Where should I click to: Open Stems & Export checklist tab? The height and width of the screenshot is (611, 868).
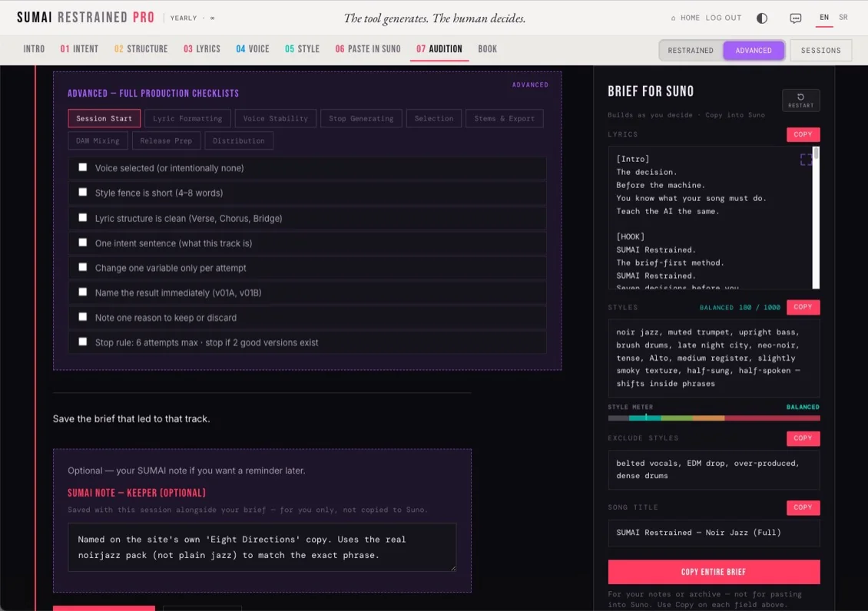(x=505, y=118)
